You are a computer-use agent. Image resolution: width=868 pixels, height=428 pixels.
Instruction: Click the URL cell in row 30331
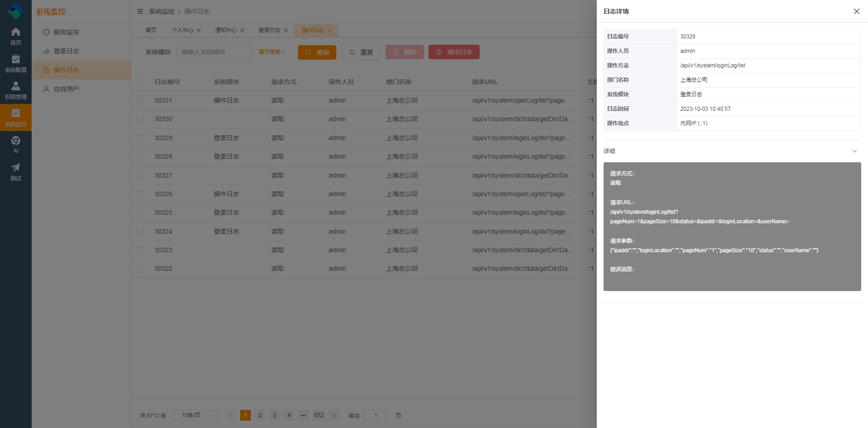pyautogui.click(x=521, y=100)
